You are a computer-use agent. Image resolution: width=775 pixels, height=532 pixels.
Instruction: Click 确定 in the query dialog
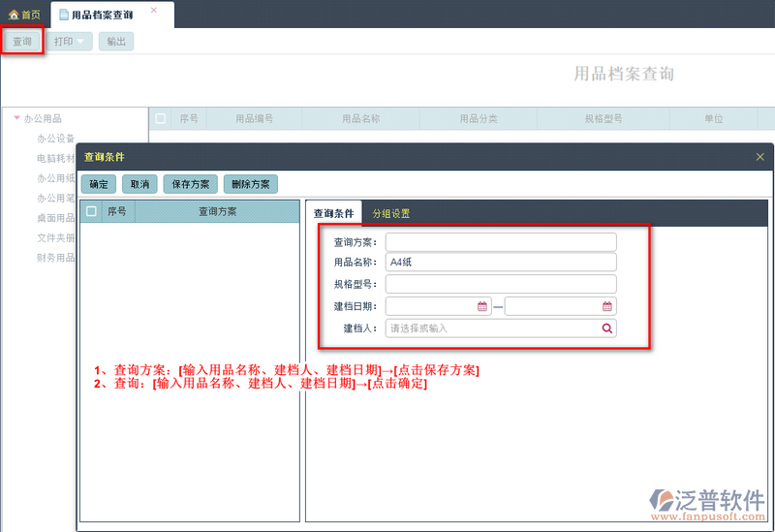coord(99,184)
